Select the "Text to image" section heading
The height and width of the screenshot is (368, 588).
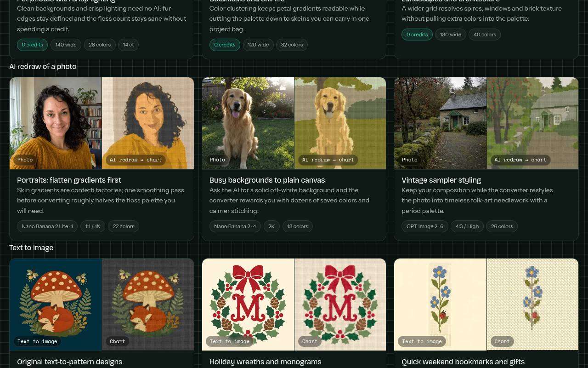[31, 247]
